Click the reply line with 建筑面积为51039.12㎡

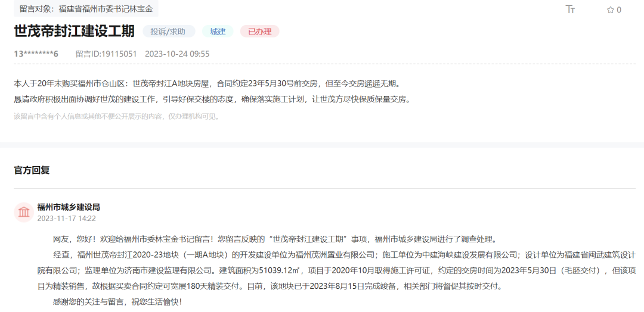click(x=337, y=270)
